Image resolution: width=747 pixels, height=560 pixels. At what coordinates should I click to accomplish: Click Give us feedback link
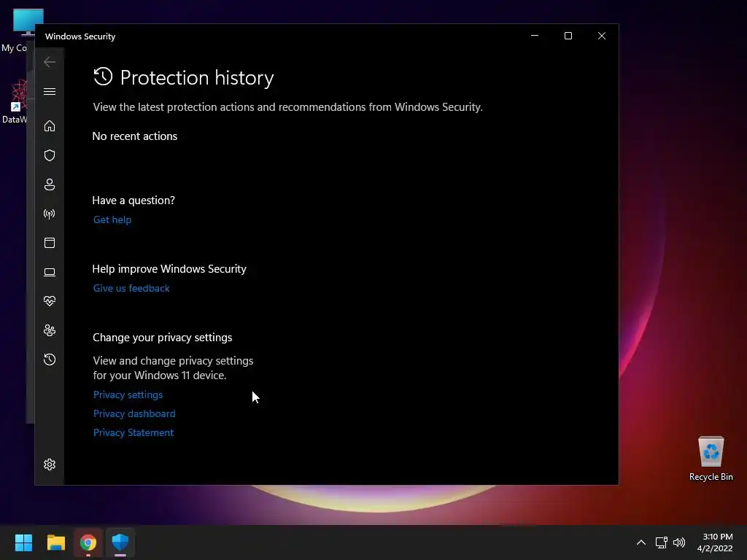pos(131,288)
